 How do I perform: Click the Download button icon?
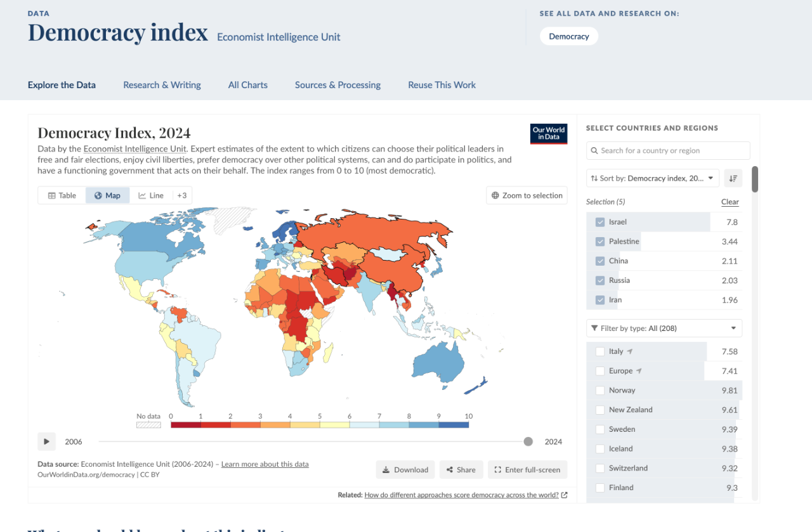coord(386,470)
